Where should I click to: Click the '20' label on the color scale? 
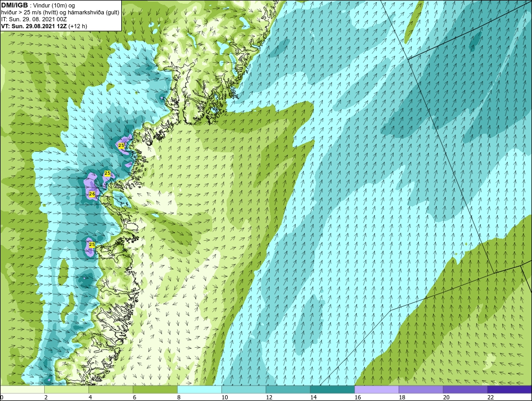click(446, 398)
